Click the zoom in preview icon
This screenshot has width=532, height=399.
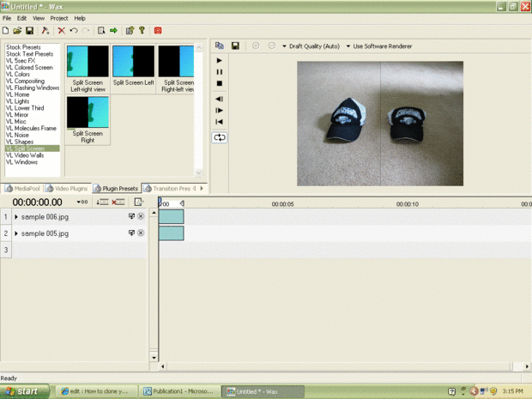pyautogui.click(x=256, y=45)
